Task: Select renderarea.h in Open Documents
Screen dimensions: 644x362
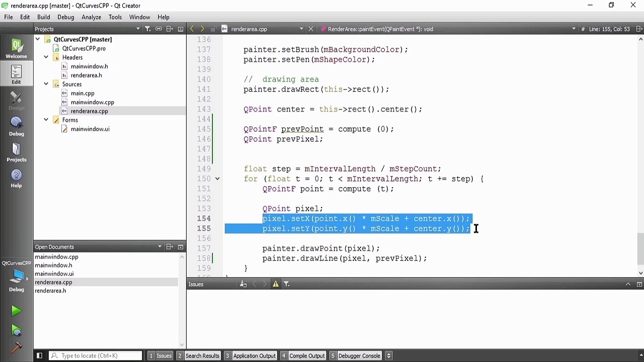Action: tap(50, 291)
